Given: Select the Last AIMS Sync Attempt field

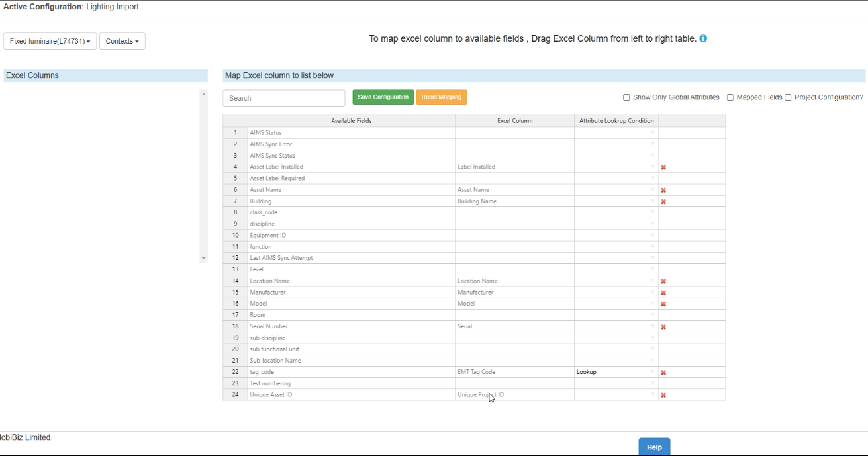Looking at the screenshot, I should click(352, 258).
